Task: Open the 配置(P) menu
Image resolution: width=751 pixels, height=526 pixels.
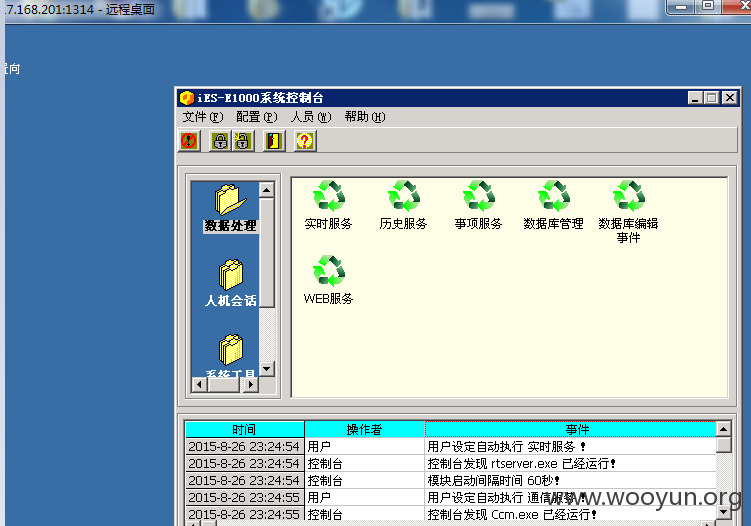Action: coord(257,117)
